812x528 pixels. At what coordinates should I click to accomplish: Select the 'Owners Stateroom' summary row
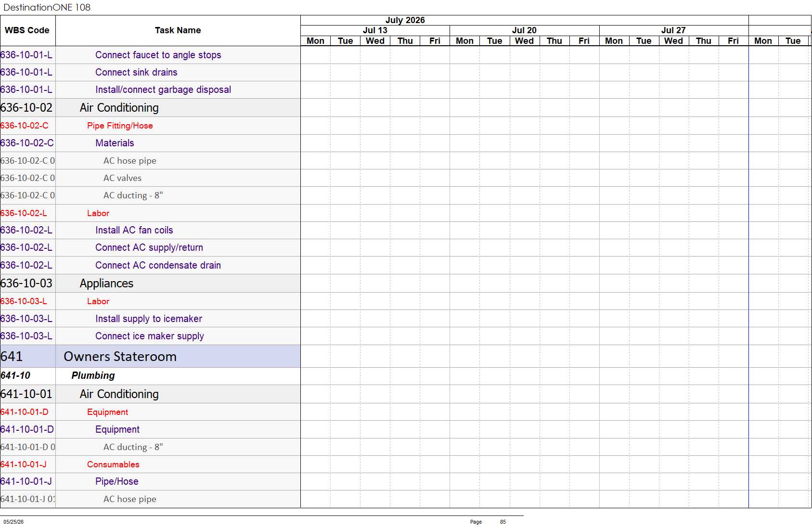[150, 356]
